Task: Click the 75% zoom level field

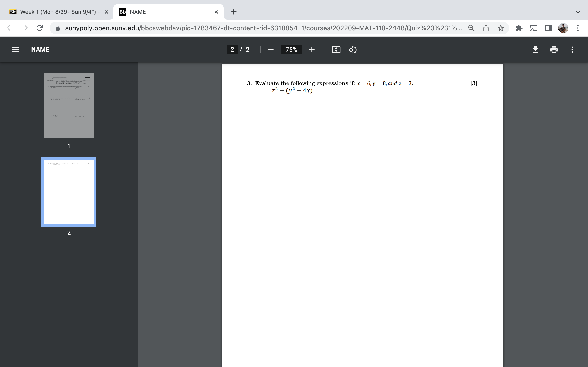Action: click(x=291, y=50)
